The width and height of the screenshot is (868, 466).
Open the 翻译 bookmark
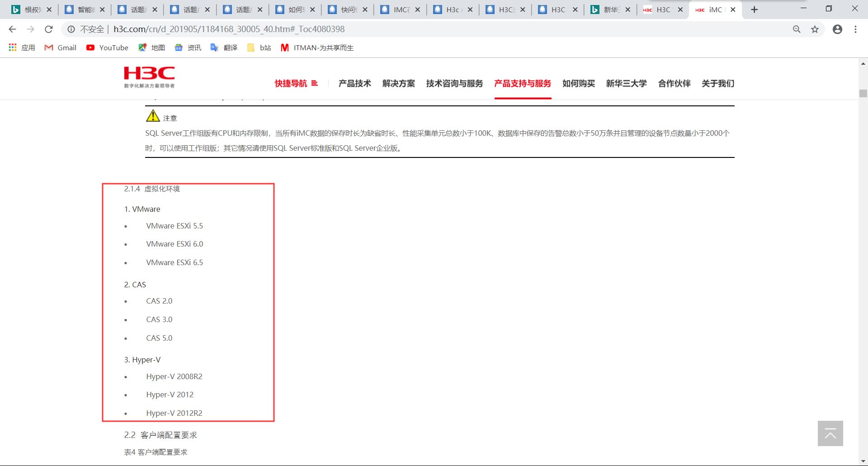click(224, 48)
